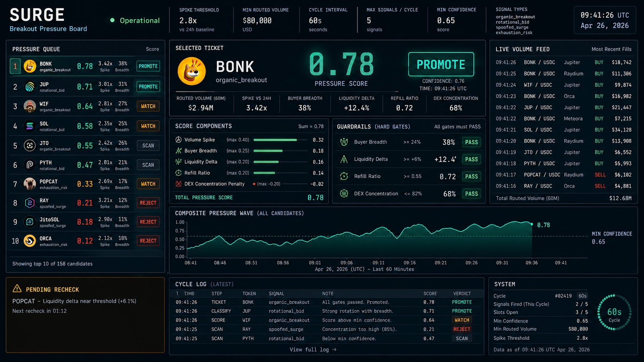Screen dimensions: 644x362
Task: Click the POPCAT token icon in queue
Action: [30, 184]
